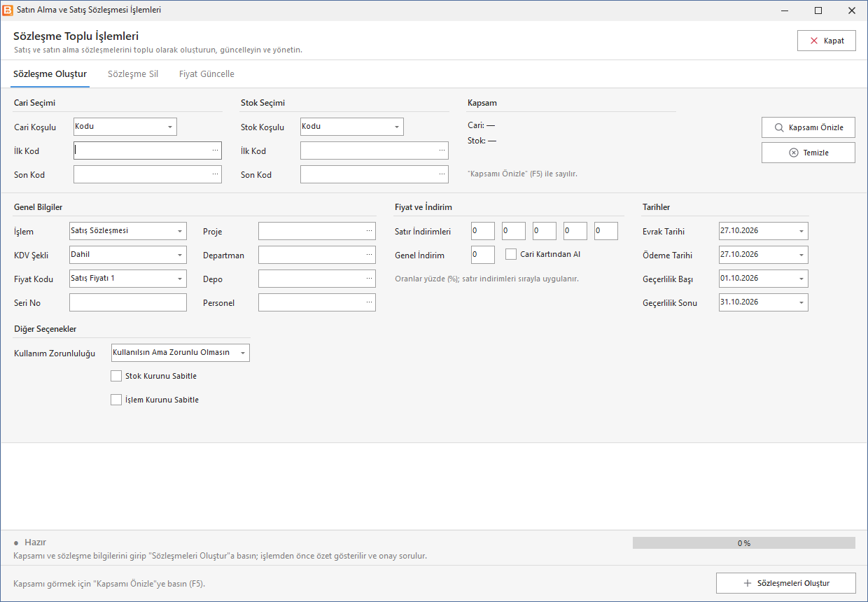Image resolution: width=868 pixels, height=602 pixels.
Task: Click the Genel İndirim input field
Action: [x=483, y=255]
